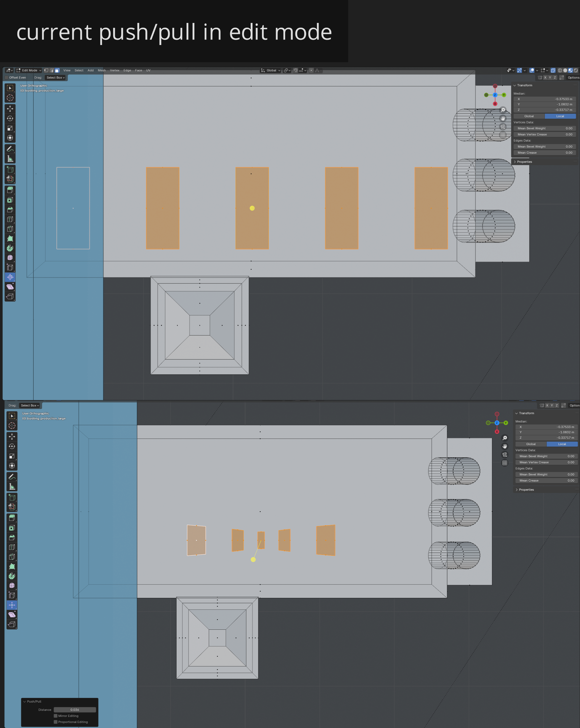Viewport: 580px width, 728px height.
Task: Open the Mesh menu
Action: pos(102,71)
